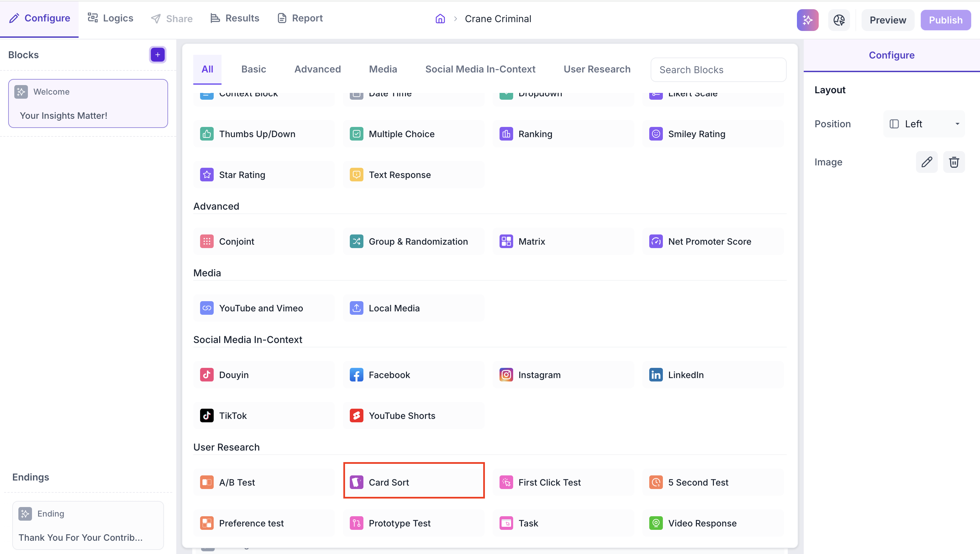Screen dimensions: 980x554
Task: Delete the layout image with trash icon
Action: pos(954,162)
